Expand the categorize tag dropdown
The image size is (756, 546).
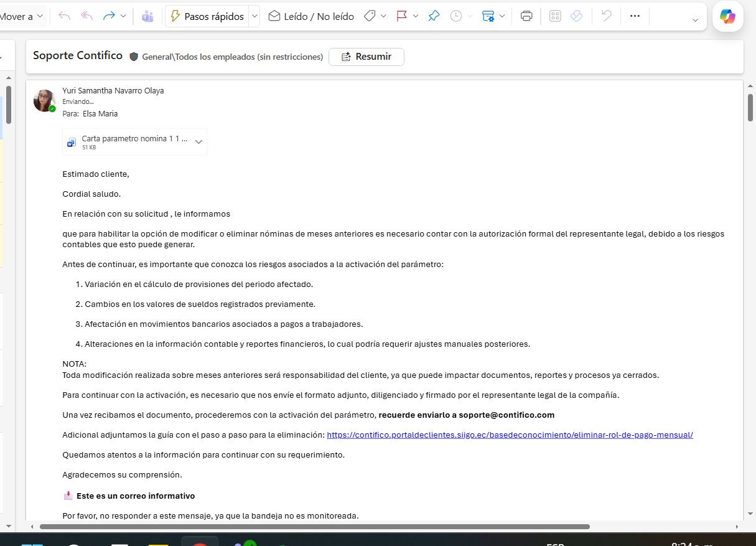pyautogui.click(x=383, y=16)
